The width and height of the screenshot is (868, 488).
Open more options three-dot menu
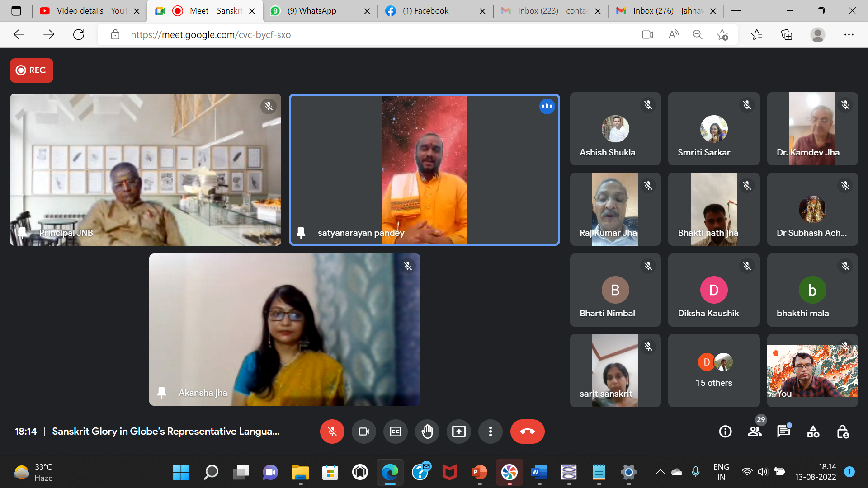490,432
